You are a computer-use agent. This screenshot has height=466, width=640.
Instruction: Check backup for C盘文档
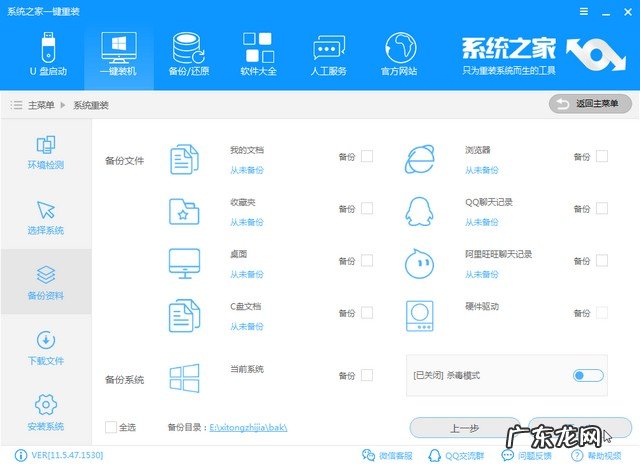(x=367, y=313)
